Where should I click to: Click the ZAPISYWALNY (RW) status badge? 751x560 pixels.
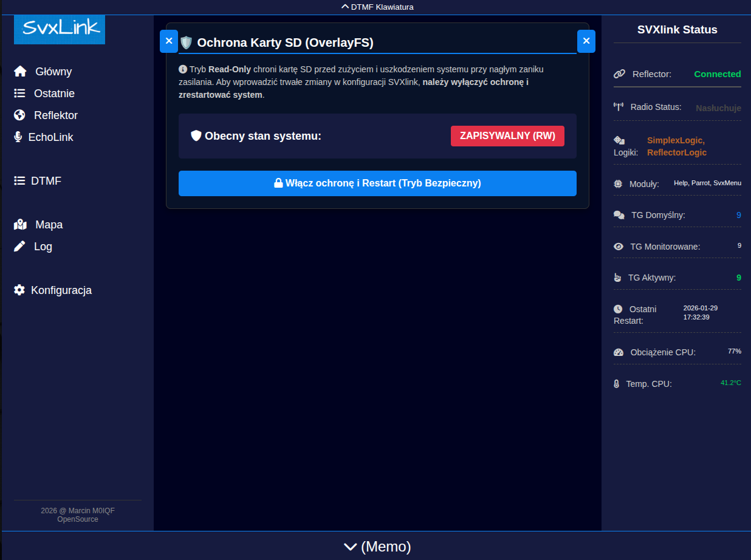tap(507, 136)
